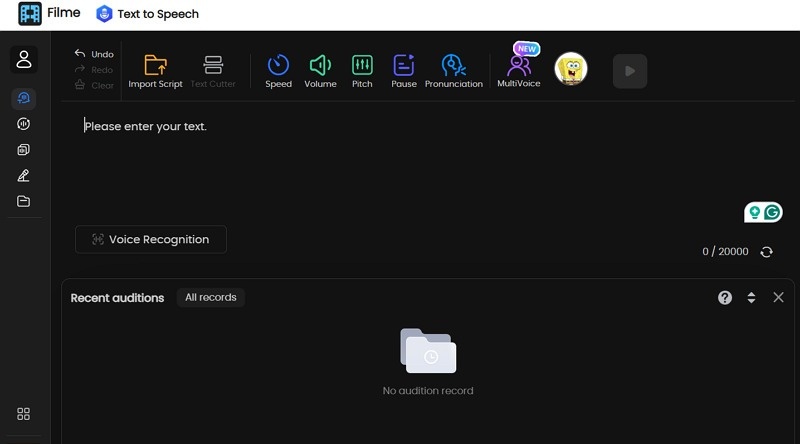Expand or collapse Recent auditions panel
Image resolution: width=800 pixels, height=444 pixels.
(x=751, y=298)
